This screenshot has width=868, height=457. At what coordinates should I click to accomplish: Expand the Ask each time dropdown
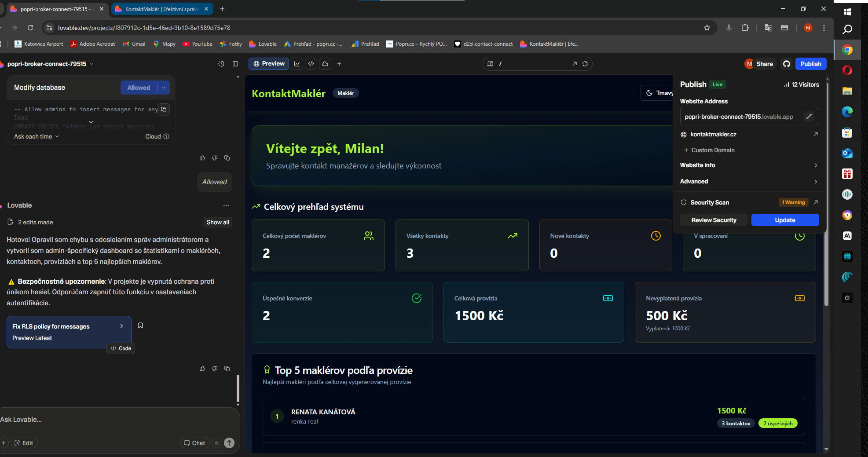coord(37,136)
